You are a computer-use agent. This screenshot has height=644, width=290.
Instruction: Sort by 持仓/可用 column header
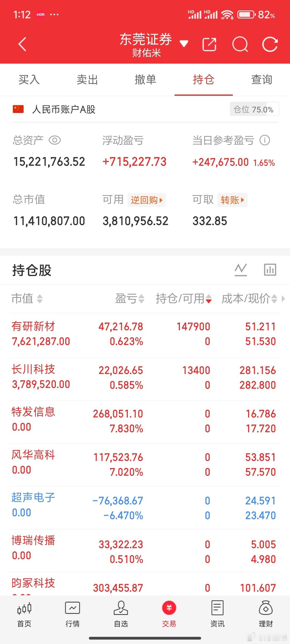tap(184, 298)
